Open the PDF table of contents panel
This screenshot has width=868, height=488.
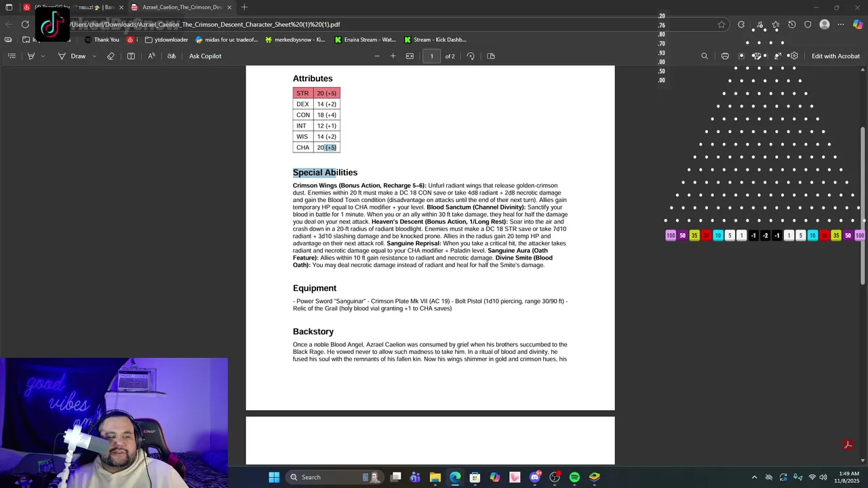click(12, 56)
